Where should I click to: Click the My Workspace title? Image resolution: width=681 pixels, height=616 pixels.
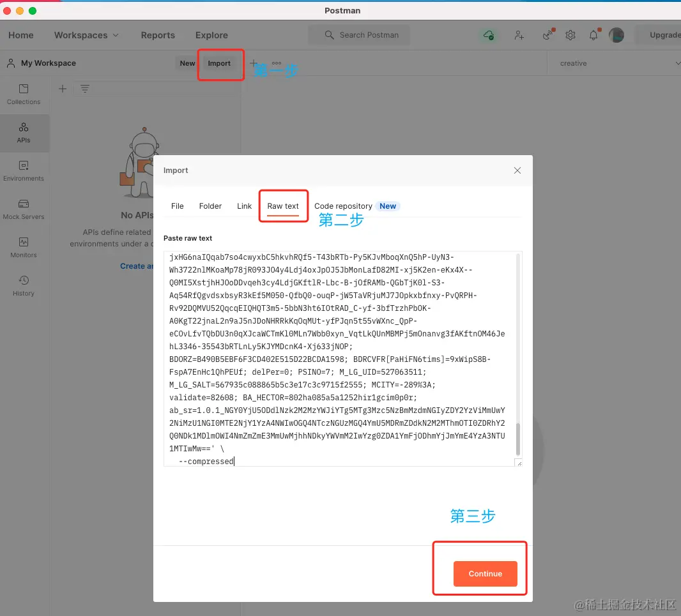point(48,63)
